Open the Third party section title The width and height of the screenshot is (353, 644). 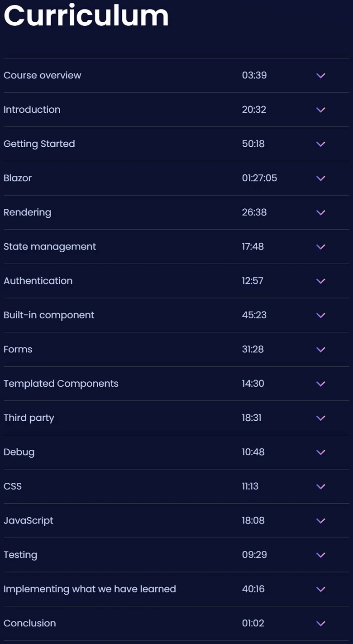29,418
